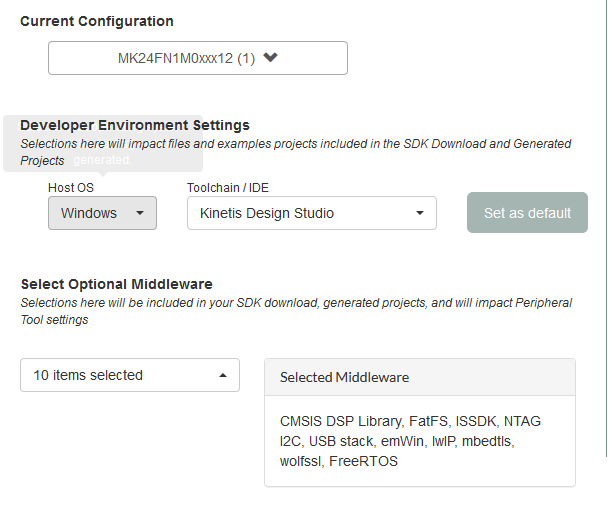Open the MK24FN1M0xxx12 configuration selector

[198, 58]
